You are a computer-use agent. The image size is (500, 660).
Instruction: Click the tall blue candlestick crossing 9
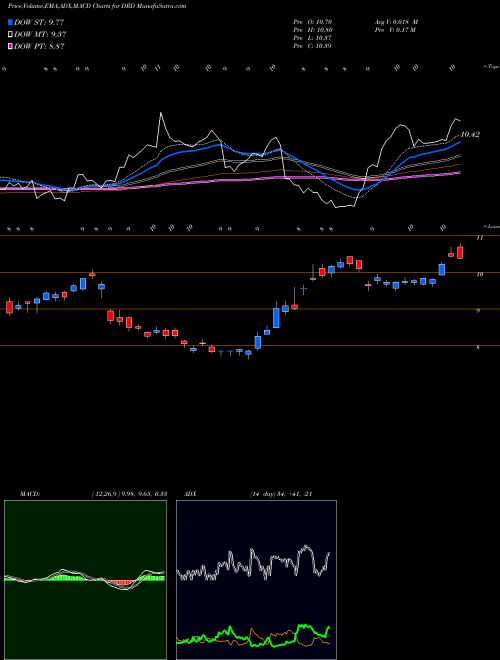pyautogui.click(x=276, y=318)
